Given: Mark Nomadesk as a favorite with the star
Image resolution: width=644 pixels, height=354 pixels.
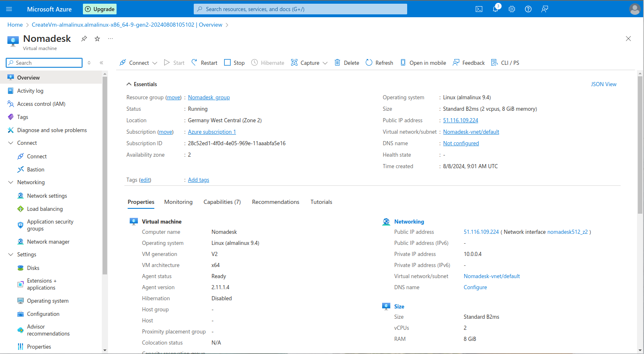Looking at the screenshot, I should [97, 39].
